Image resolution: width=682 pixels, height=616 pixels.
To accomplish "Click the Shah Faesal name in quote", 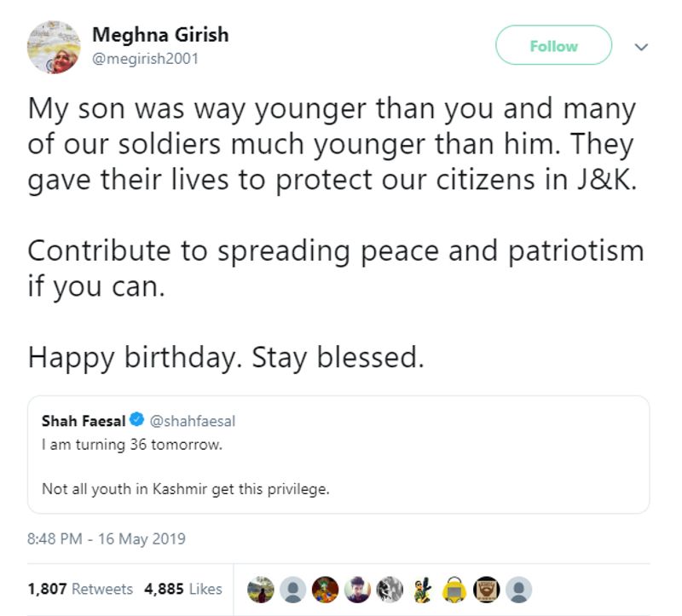I will (84, 421).
